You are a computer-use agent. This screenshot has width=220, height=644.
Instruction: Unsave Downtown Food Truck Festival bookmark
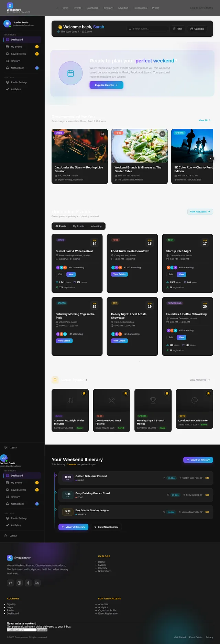pos(125,394)
